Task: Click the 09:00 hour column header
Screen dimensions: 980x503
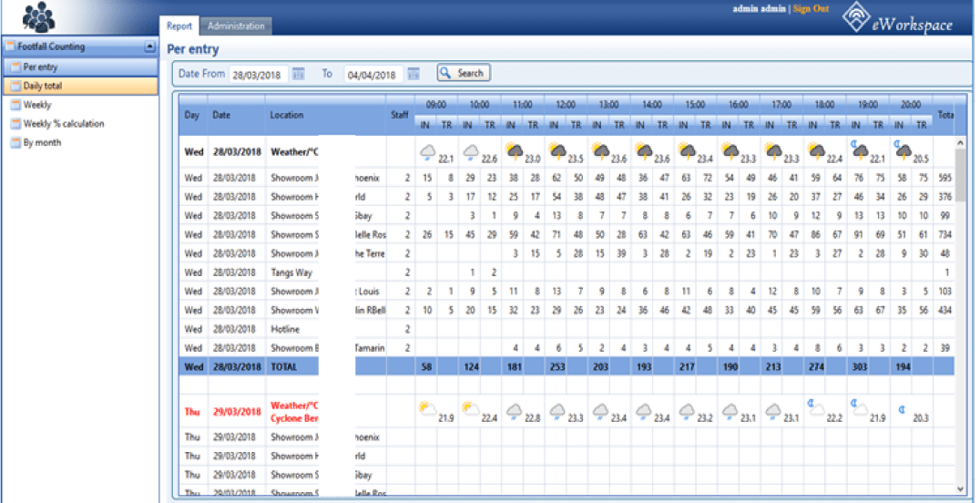Action: [x=435, y=105]
